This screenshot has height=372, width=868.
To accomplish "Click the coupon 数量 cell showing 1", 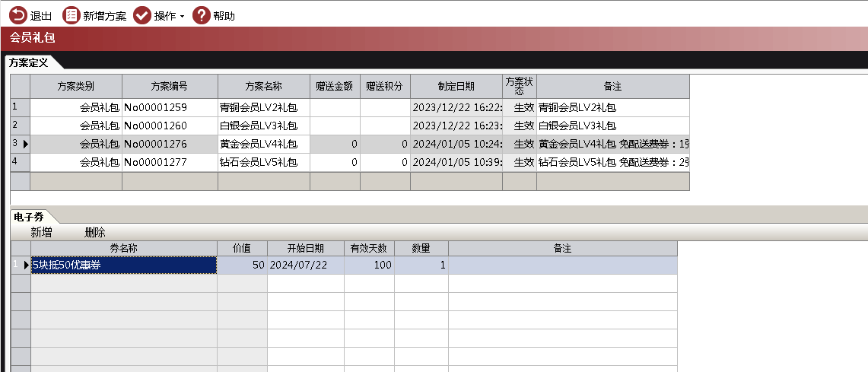I will point(421,265).
